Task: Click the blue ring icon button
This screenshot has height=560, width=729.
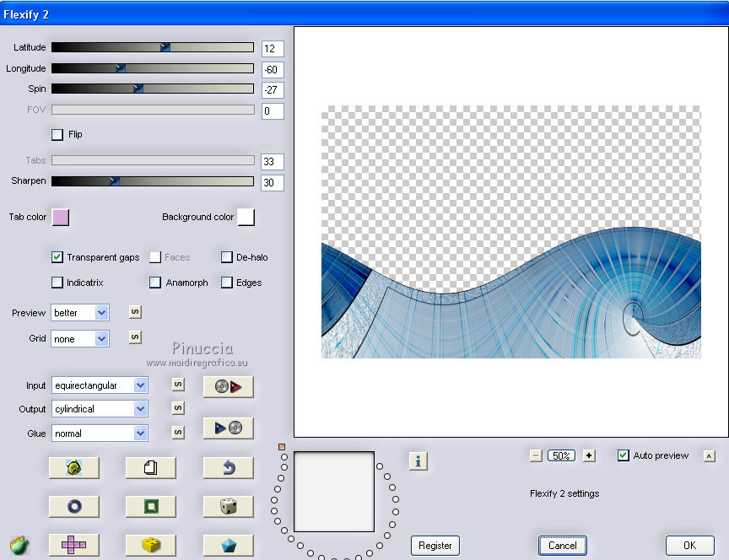Action: tap(74, 506)
